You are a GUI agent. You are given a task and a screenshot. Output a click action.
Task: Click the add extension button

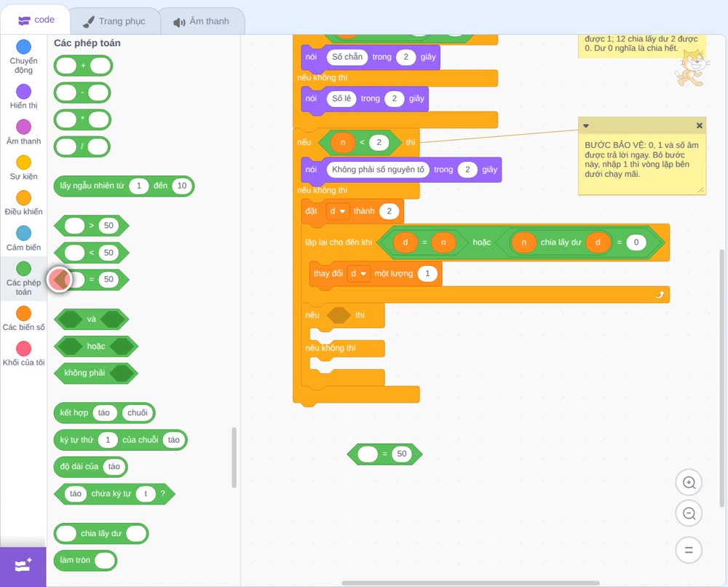click(x=23, y=566)
